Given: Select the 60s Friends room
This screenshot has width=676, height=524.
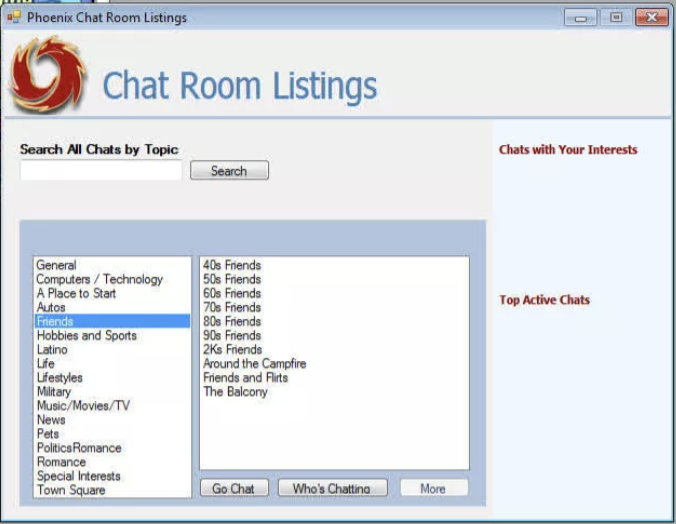Looking at the screenshot, I should [x=334, y=293].
